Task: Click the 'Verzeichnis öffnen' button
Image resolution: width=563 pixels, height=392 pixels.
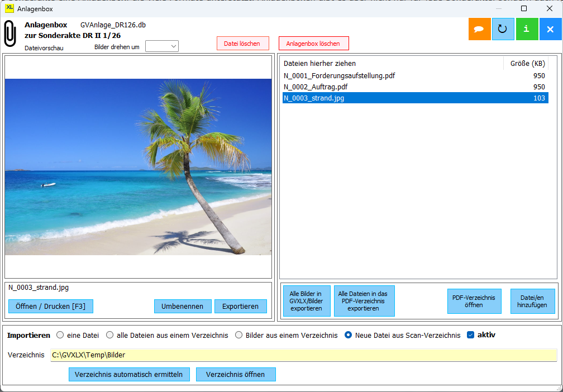Action: click(x=236, y=374)
